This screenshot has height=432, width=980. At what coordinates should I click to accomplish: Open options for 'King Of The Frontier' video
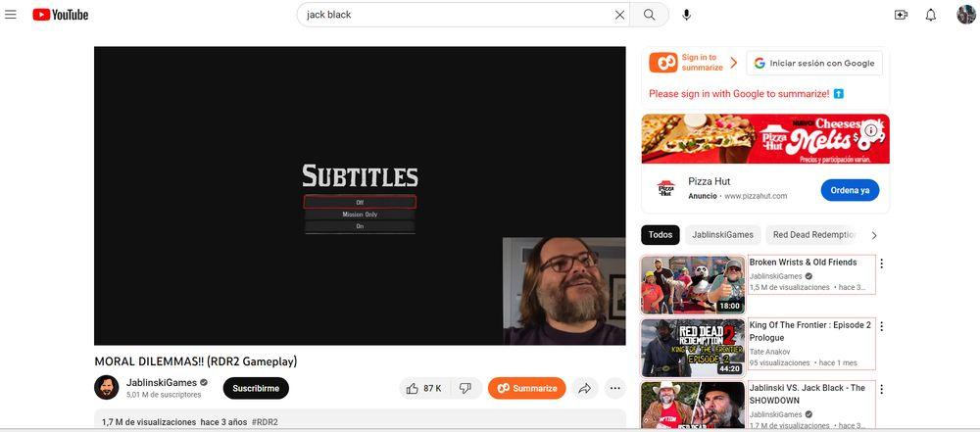tap(881, 326)
